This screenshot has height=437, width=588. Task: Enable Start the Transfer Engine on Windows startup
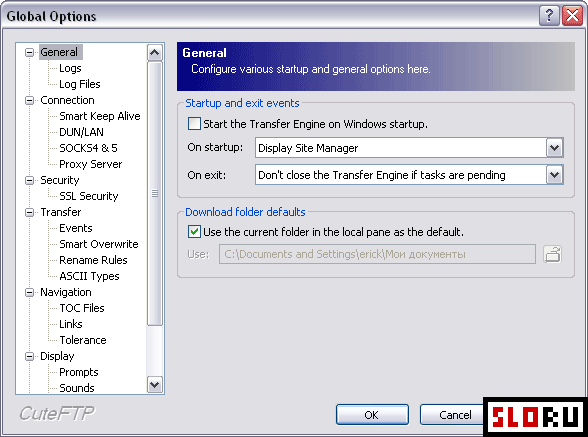194,124
